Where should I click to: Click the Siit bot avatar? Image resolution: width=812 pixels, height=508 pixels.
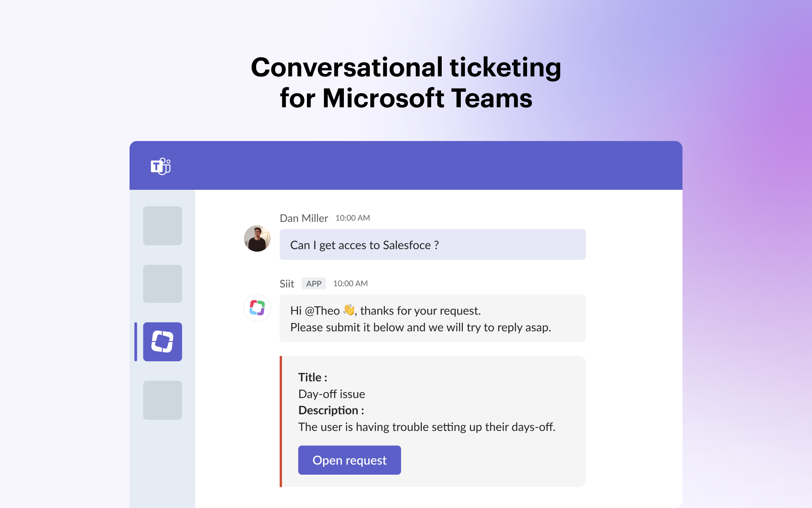[257, 308]
